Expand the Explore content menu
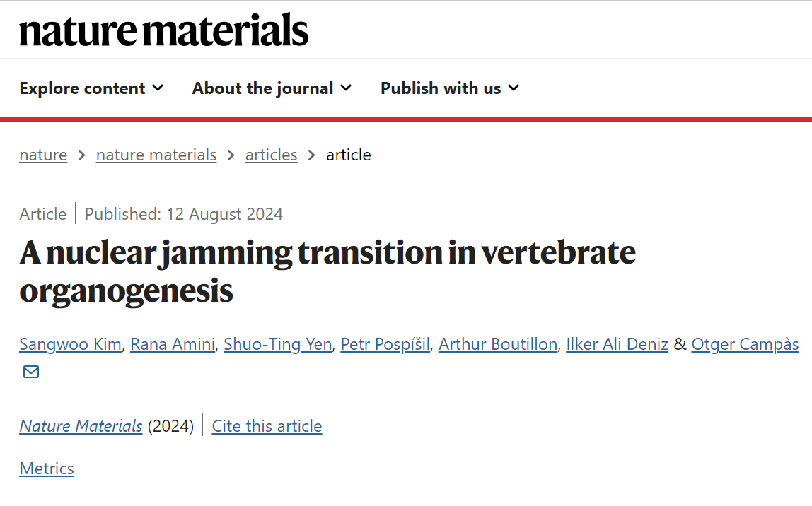Image resolution: width=812 pixels, height=506 pixels. point(92,88)
